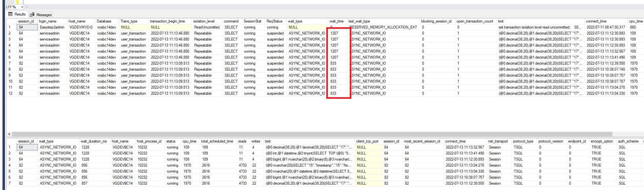Switch to the Results tab
This screenshot has width=644, height=190.
coord(20,14)
